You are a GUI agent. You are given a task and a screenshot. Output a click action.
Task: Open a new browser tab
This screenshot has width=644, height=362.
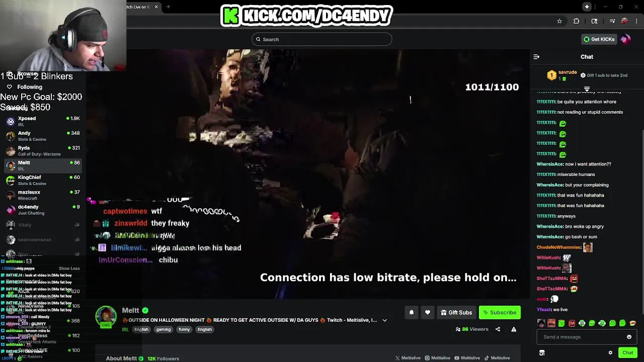point(168,7)
